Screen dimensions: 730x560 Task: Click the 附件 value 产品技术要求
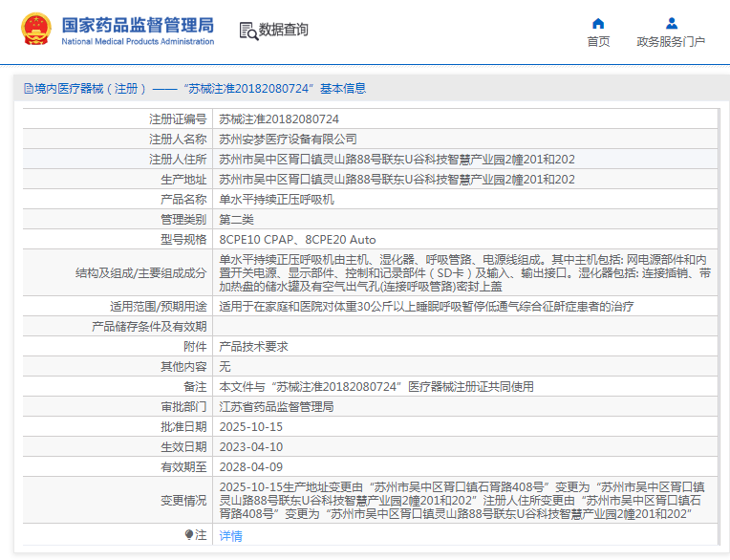pyautogui.click(x=253, y=347)
